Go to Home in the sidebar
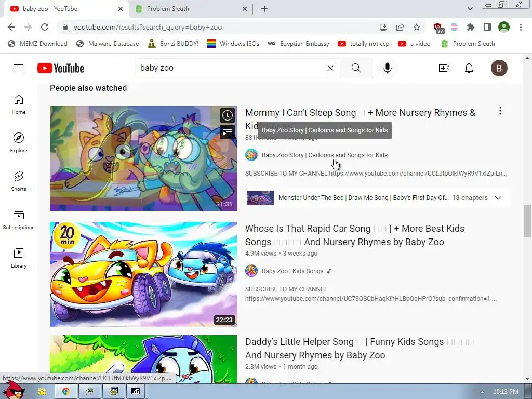 tap(19, 104)
